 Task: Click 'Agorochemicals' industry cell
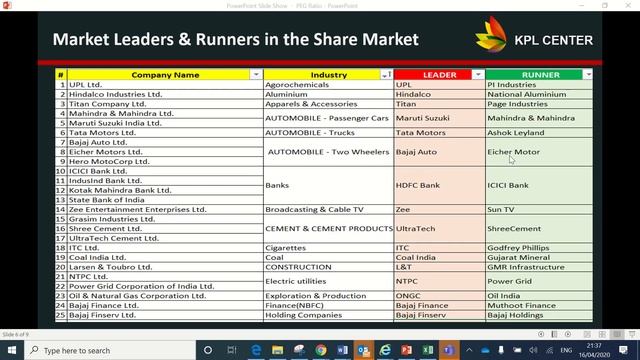click(x=329, y=84)
